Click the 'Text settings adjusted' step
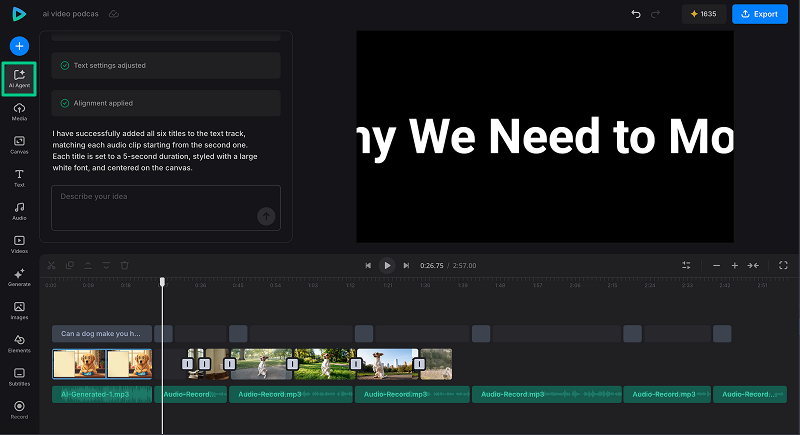The height and width of the screenshot is (435, 800). tap(166, 65)
